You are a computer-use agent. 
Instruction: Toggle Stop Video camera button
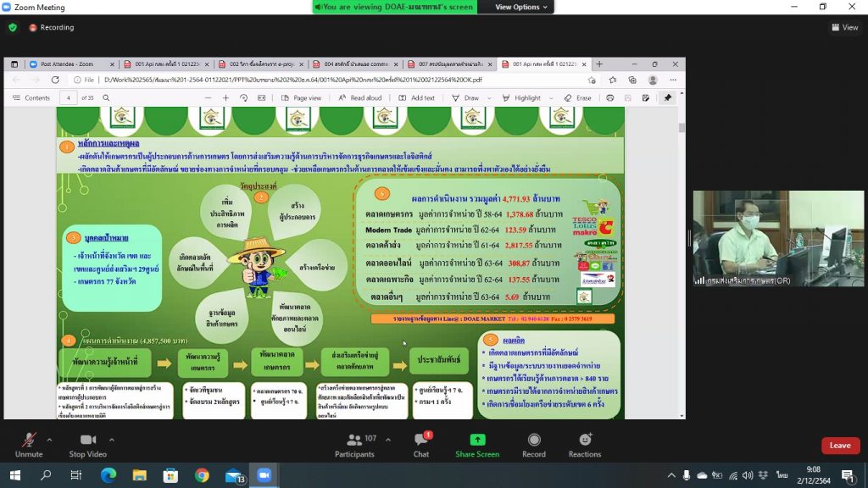click(87, 443)
